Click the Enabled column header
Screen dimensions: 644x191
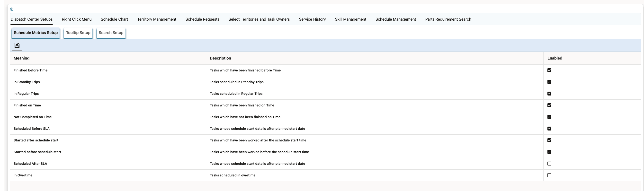point(555,58)
